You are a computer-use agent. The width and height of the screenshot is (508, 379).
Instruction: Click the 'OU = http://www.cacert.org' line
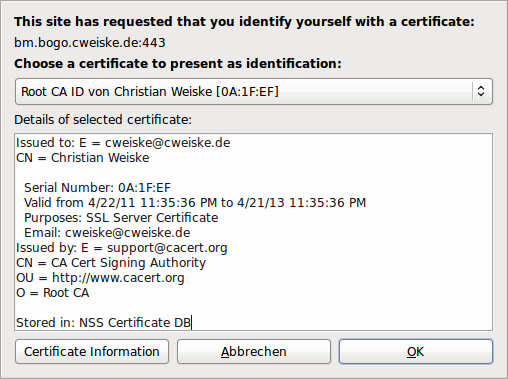(x=100, y=278)
